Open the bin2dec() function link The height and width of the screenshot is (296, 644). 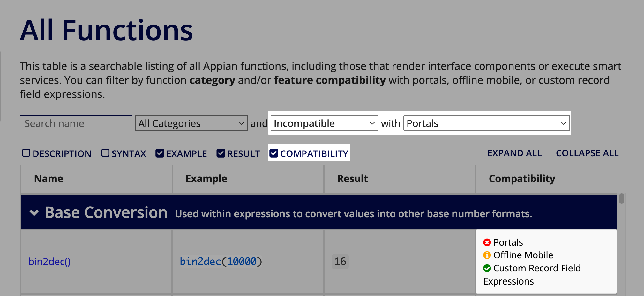point(49,262)
